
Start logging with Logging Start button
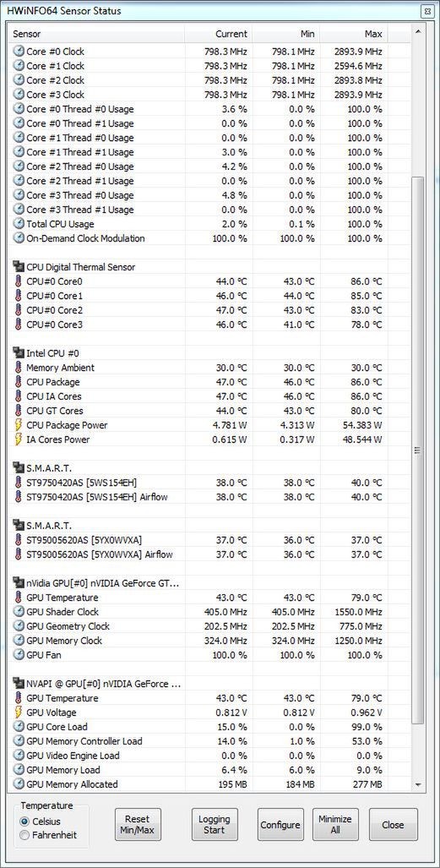(x=215, y=825)
